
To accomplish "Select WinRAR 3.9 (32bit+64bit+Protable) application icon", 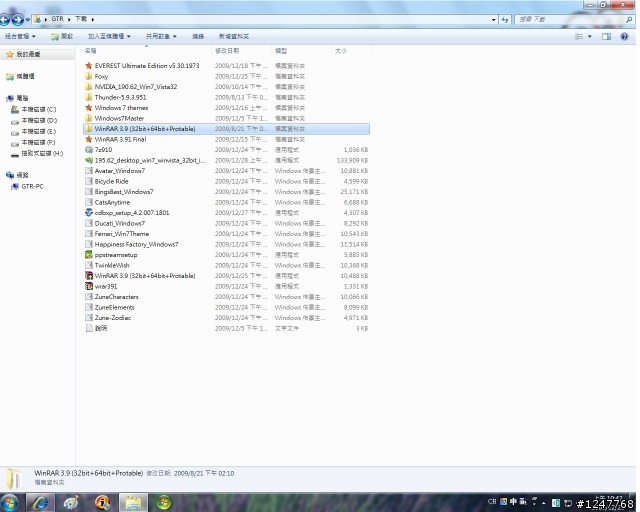I will coord(89,276).
